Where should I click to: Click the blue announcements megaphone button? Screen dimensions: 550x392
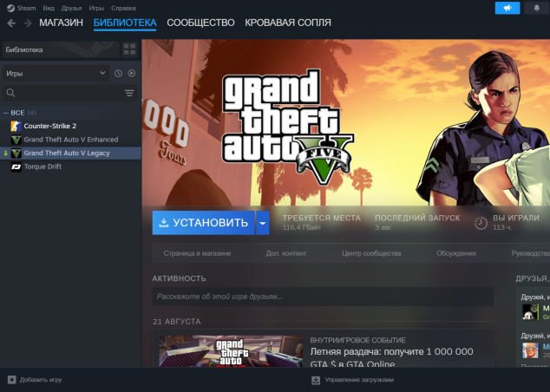coord(507,8)
